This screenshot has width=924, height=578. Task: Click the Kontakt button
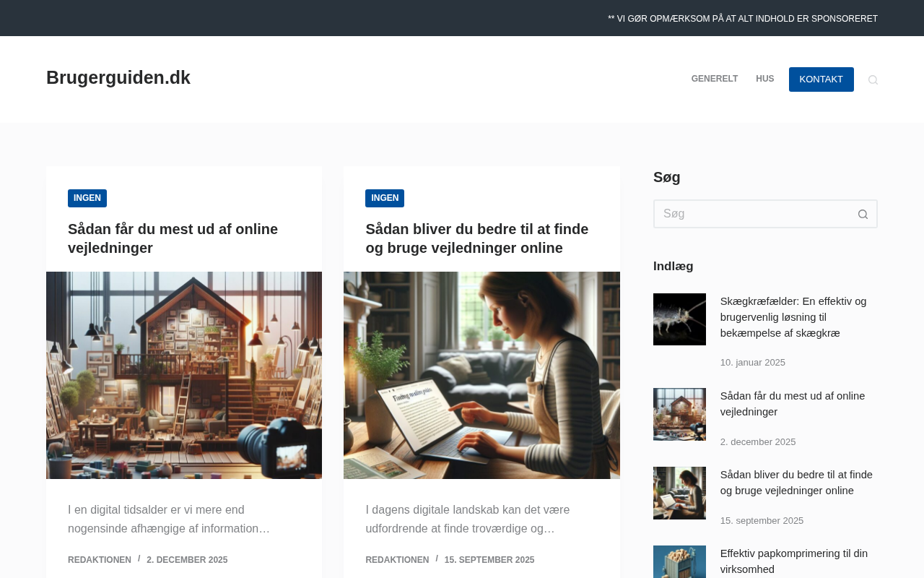[821, 79]
